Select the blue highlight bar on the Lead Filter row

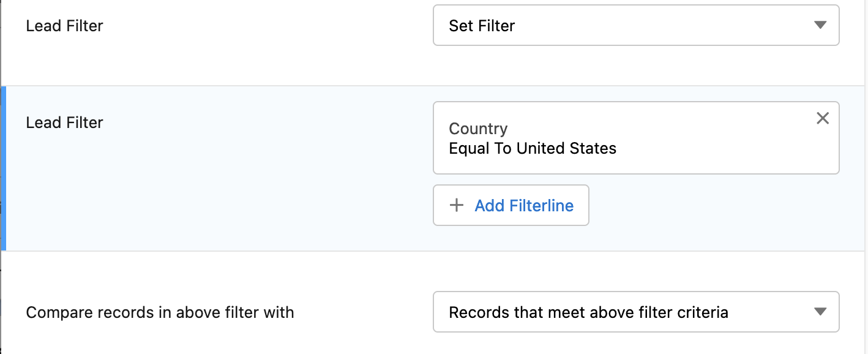tap(3, 168)
